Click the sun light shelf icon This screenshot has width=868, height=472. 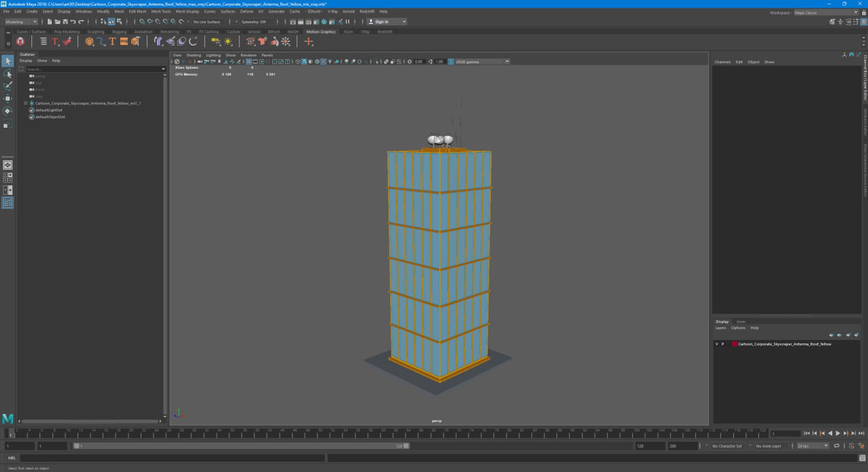(x=228, y=42)
